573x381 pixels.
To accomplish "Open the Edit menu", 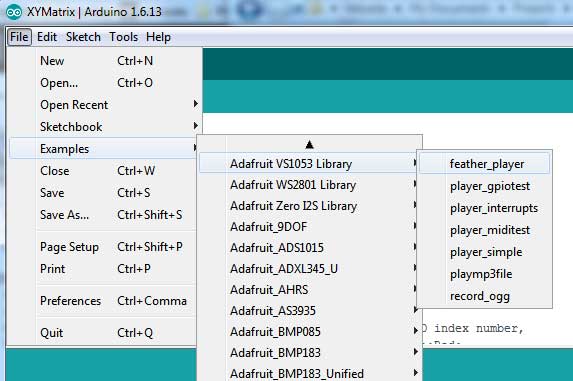I will [47, 37].
